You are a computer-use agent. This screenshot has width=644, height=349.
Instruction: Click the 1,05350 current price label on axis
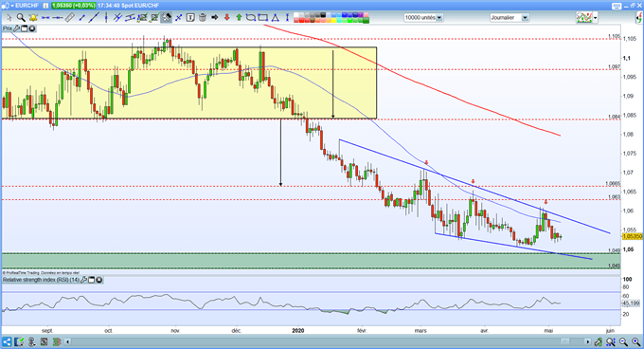point(633,236)
